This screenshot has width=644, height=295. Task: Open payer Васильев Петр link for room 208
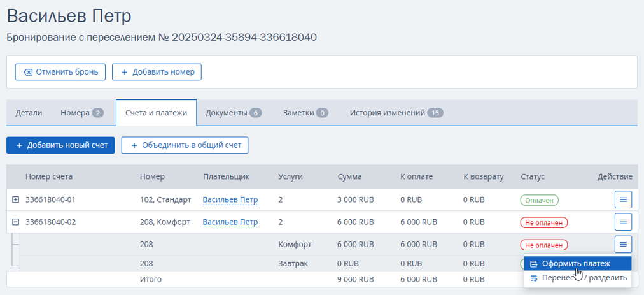point(230,222)
